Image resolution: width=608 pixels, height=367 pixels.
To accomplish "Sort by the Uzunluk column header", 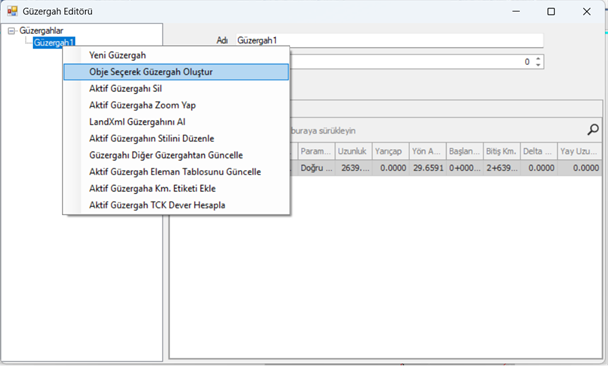I will pyautogui.click(x=353, y=151).
